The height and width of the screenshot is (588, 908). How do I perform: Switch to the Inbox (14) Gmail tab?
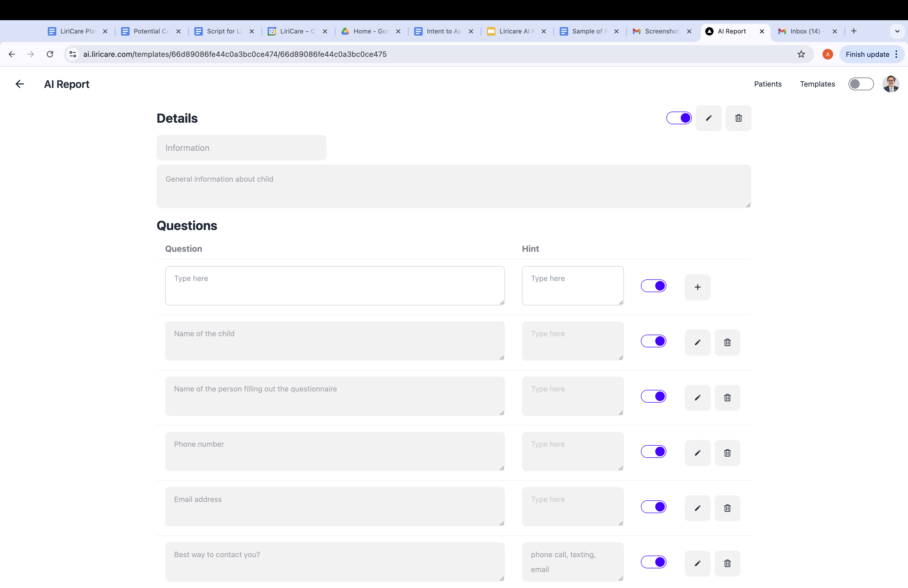pyautogui.click(x=805, y=31)
